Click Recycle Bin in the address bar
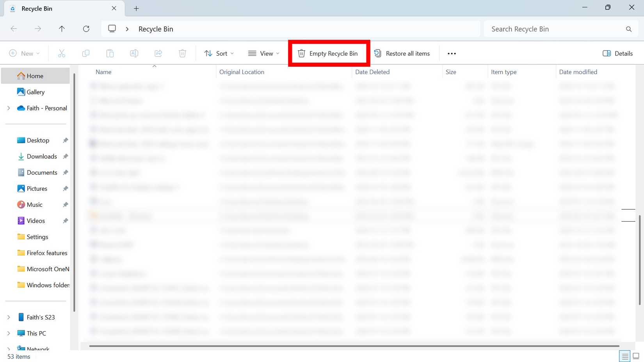The width and height of the screenshot is (644, 362). pos(156,29)
